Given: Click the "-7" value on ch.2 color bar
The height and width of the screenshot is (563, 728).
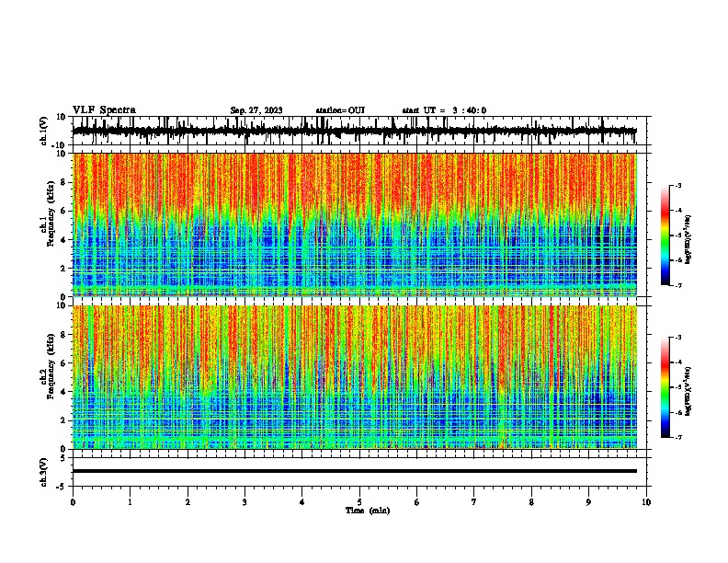Looking at the screenshot, I should [x=677, y=437].
